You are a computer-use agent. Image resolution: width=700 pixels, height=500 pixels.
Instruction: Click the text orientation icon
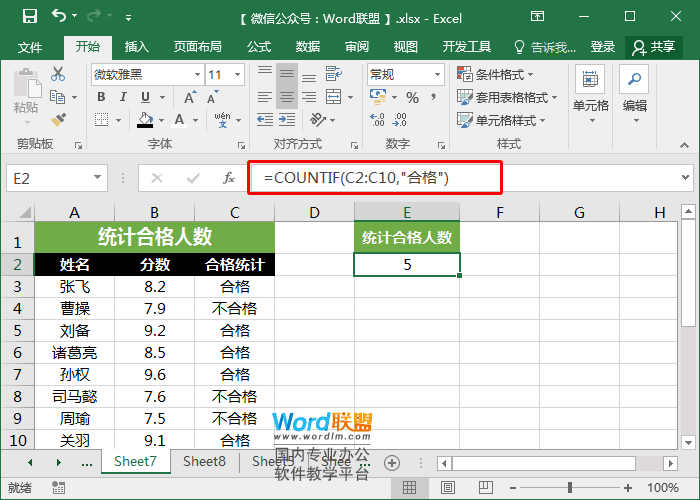pyautogui.click(x=318, y=120)
